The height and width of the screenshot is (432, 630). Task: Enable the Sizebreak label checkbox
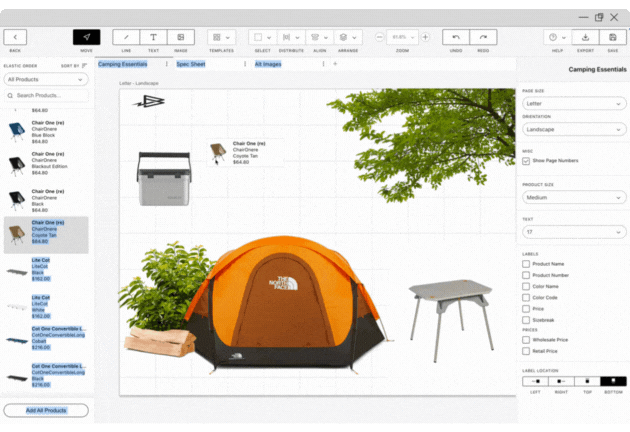[x=526, y=320]
